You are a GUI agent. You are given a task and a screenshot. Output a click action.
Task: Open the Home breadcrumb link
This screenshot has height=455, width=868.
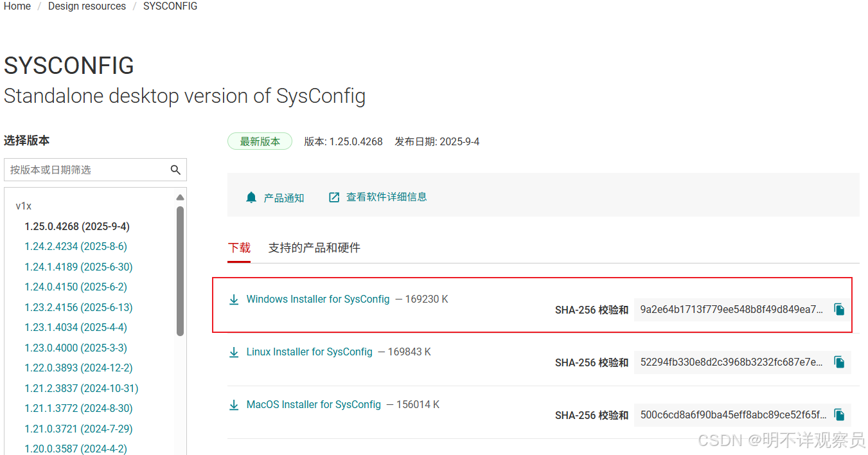[17, 6]
